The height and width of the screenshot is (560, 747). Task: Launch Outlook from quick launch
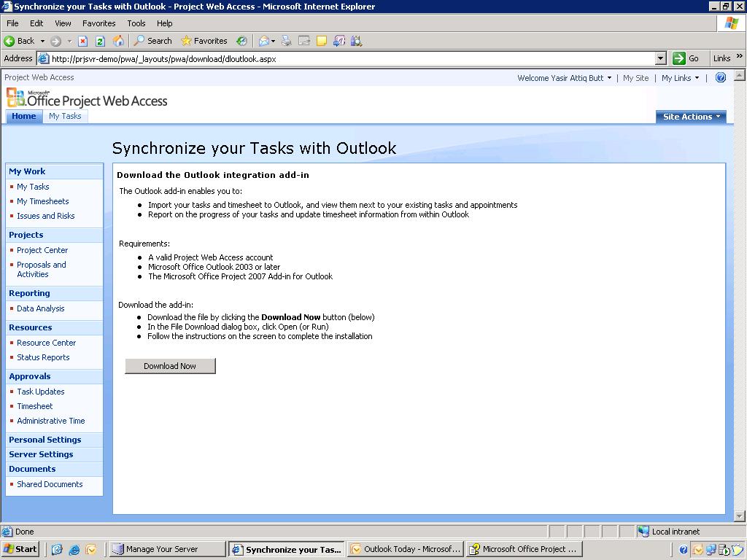pyautogui.click(x=91, y=550)
